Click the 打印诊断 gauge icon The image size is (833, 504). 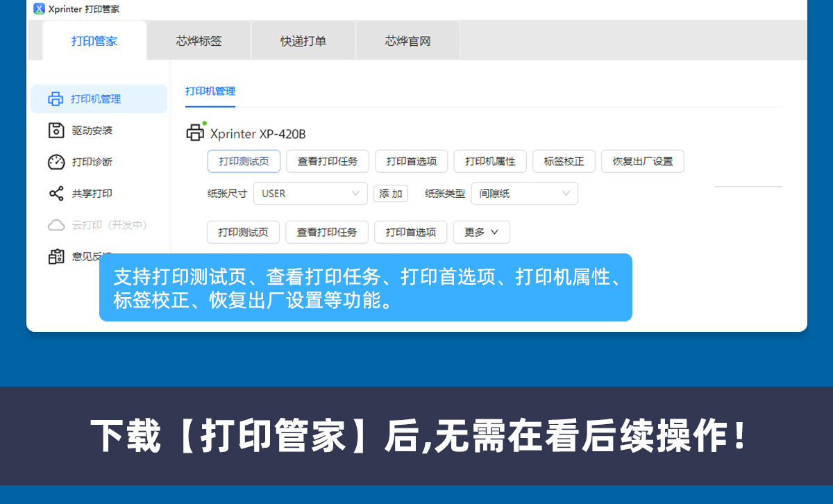pyautogui.click(x=56, y=162)
